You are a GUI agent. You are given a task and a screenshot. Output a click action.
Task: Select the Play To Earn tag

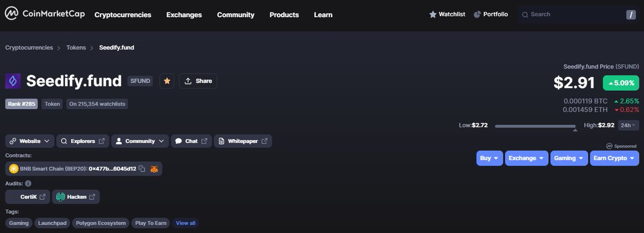[151, 223]
